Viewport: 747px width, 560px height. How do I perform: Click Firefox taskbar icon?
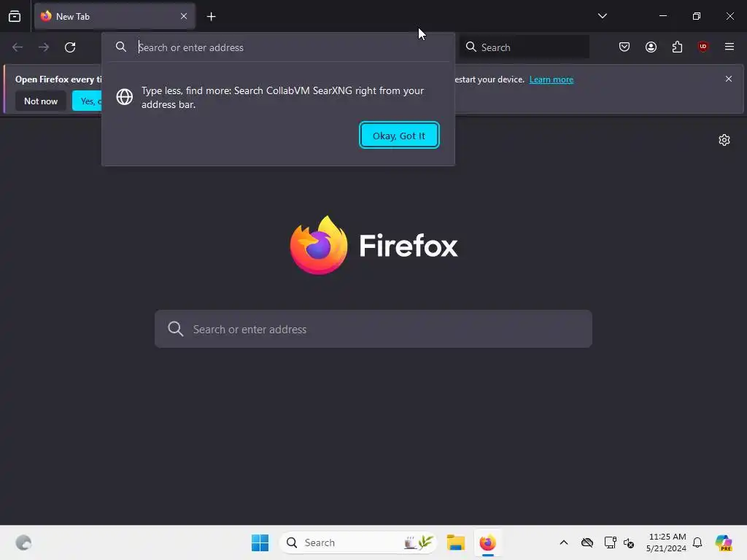(488, 542)
